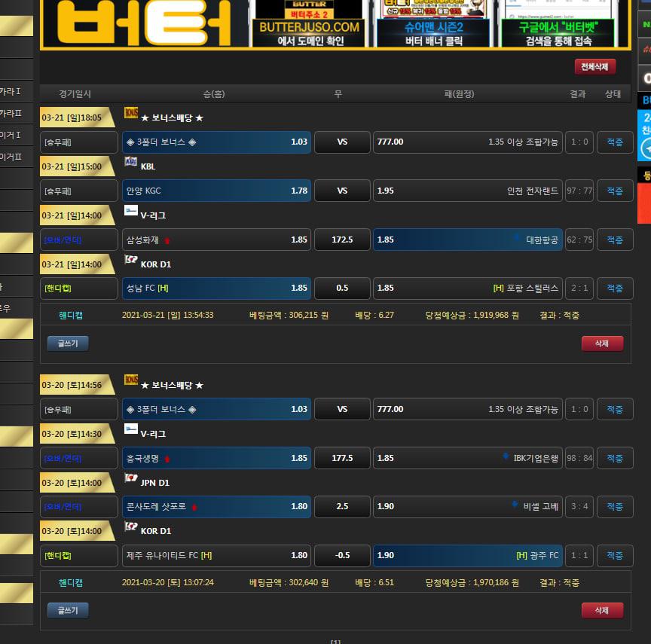651x644 pixels.
Task: Click the 전체삭제 button
Action: (x=594, y=67)
